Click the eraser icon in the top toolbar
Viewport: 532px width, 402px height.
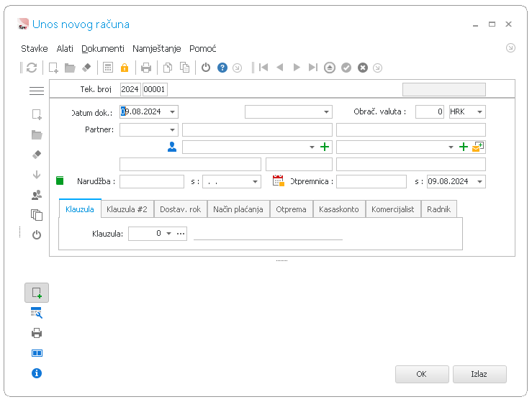(x=86, y=68)
